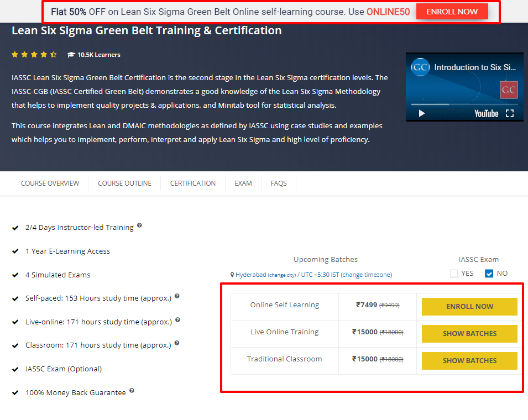This screenshot has height=420, width=528.
Task: Click the checkmark beside 100% Money Back Guarantee
Action: (15, 393)
